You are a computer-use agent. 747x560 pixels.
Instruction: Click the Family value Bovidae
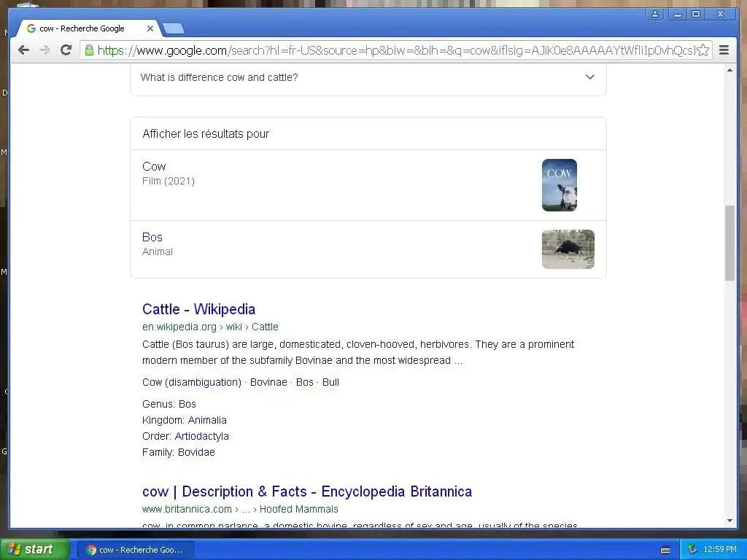(196, 452)
